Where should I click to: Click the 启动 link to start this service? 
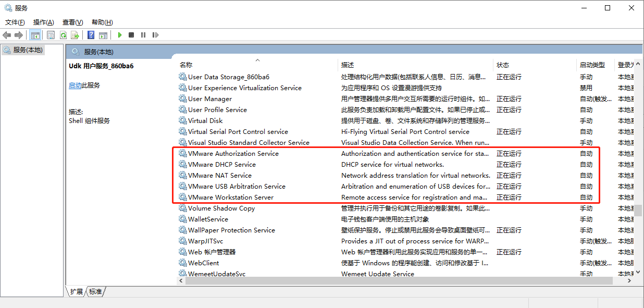click(x=75, y=85)
